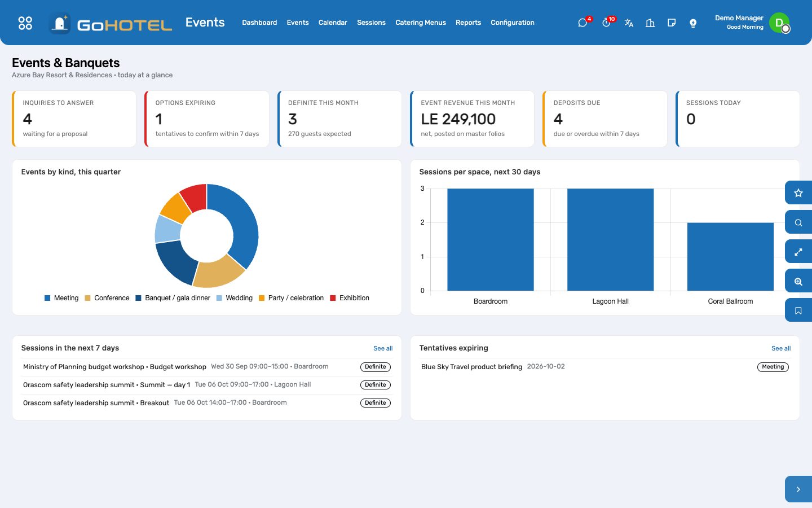Toggle the Banquet / gala dinner legend swatch
Screen dimensions: 812x508
[138, 298]
